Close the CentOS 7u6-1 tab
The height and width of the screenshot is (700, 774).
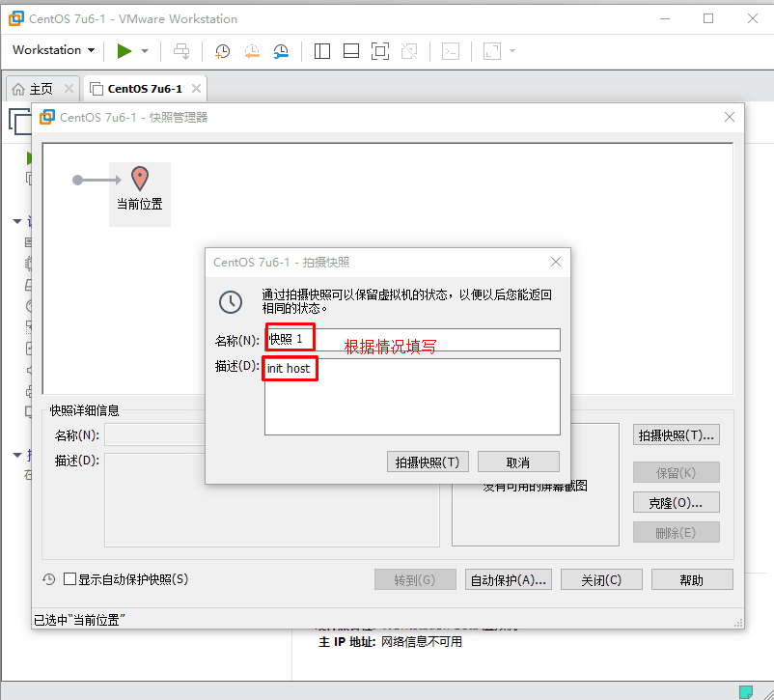pos(197,89)
